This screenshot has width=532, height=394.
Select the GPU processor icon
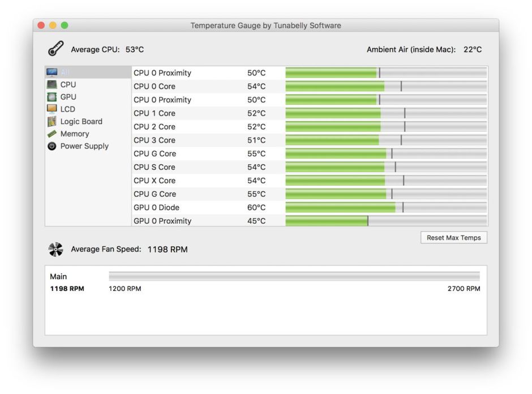point(53,96)
